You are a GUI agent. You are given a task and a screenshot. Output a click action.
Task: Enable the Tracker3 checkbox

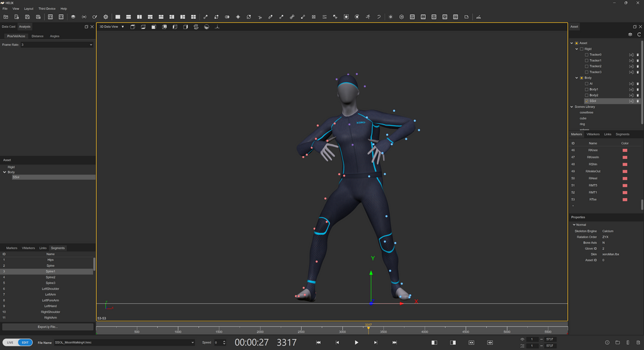click(587, 72)
